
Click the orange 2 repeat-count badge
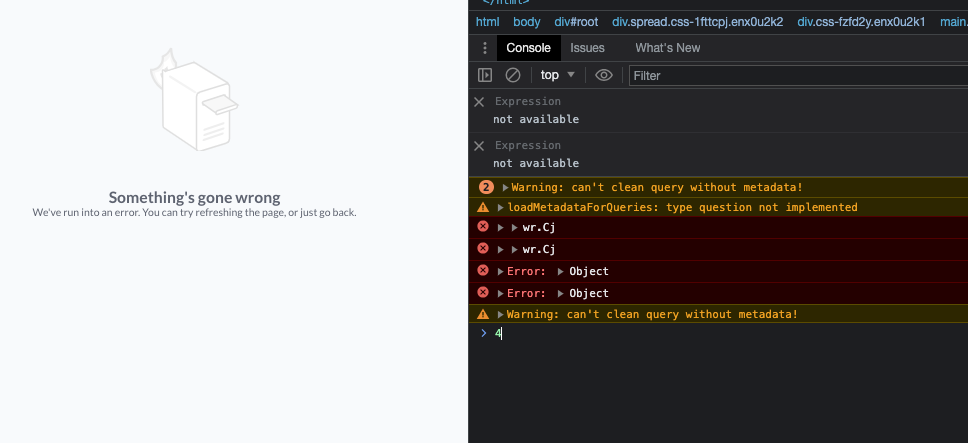click(486, 188)
